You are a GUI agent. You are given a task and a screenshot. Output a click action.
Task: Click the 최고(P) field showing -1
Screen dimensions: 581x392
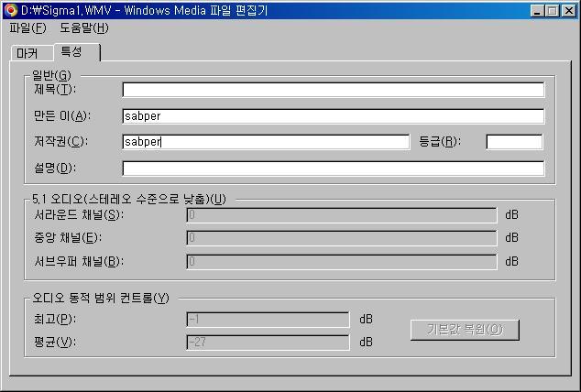(268, 320)
